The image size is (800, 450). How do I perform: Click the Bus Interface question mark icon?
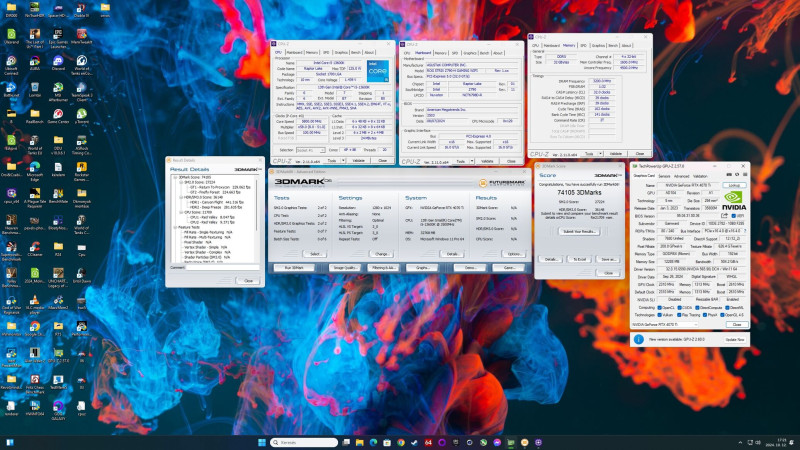point(745,231)
